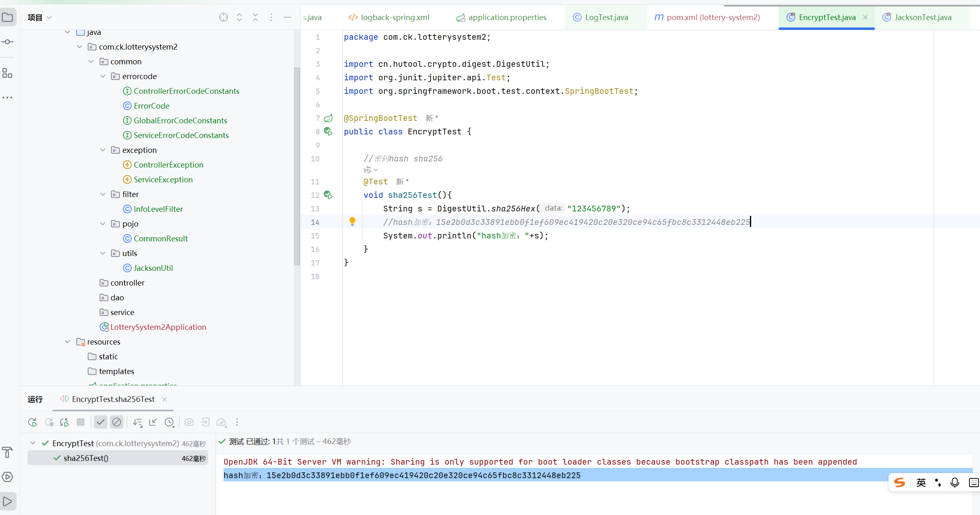The image size is (980, 515).
Task: Click the project tree vertical scrollbar
Action: tap(297, 166)
